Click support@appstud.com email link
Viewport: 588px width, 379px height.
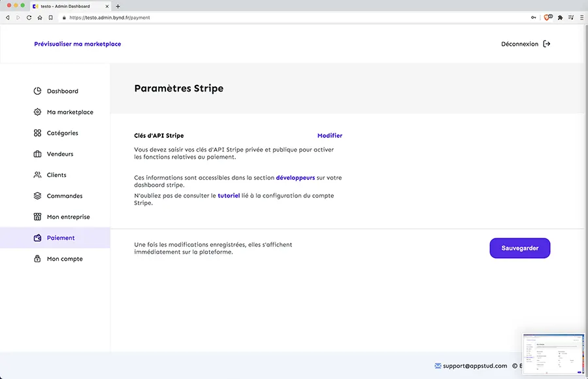pyautogui.click(x=475, y=366)
